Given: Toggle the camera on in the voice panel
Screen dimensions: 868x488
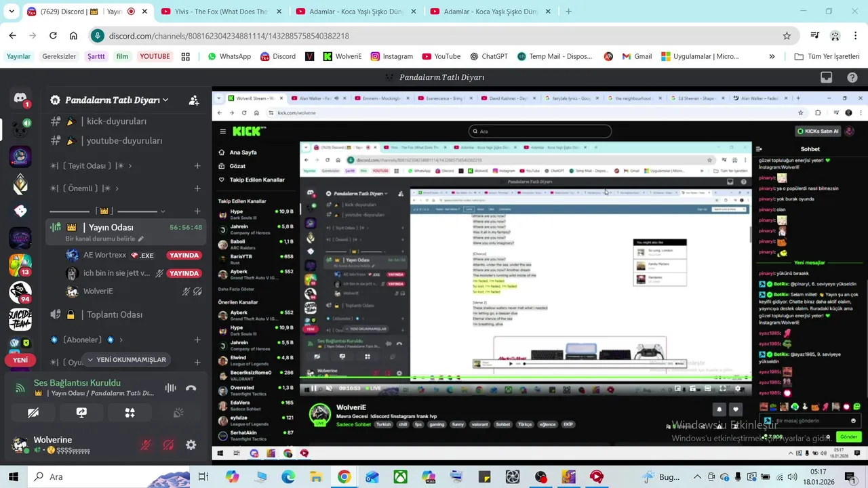Looking at the screenshot, I should 33,412.
